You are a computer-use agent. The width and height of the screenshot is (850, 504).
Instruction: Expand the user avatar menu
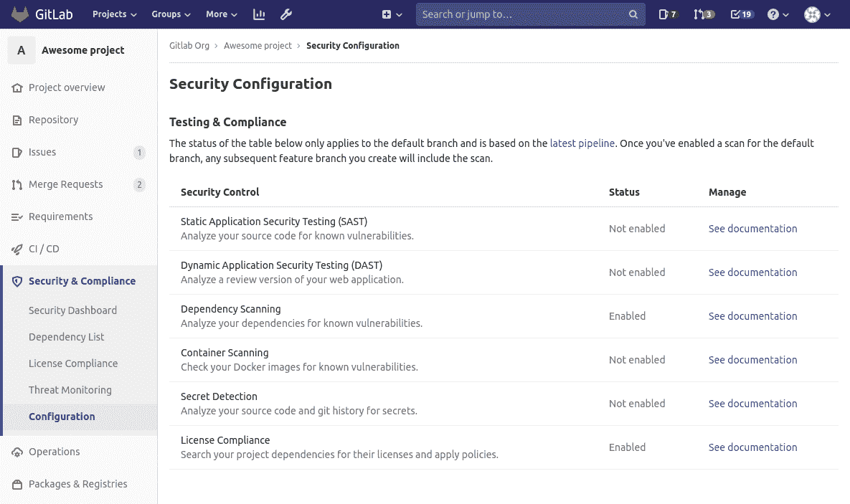click(x=816, y=14)
